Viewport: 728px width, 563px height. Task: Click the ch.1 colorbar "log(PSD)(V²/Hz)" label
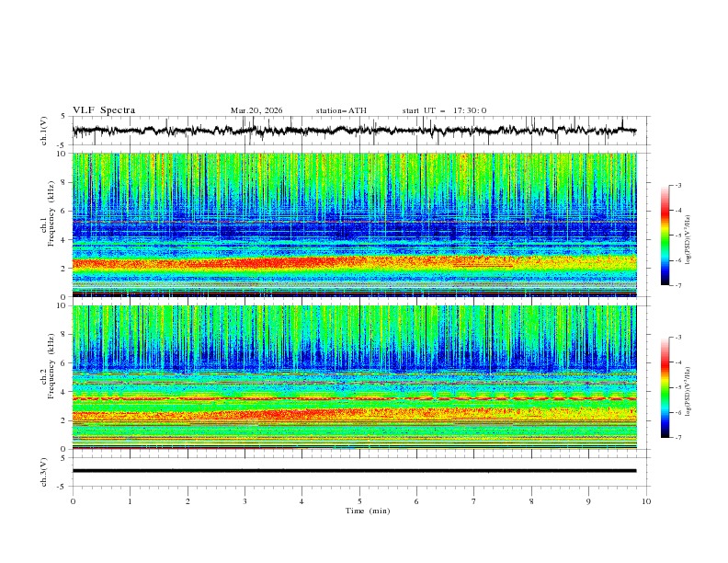tap(688, 240)
